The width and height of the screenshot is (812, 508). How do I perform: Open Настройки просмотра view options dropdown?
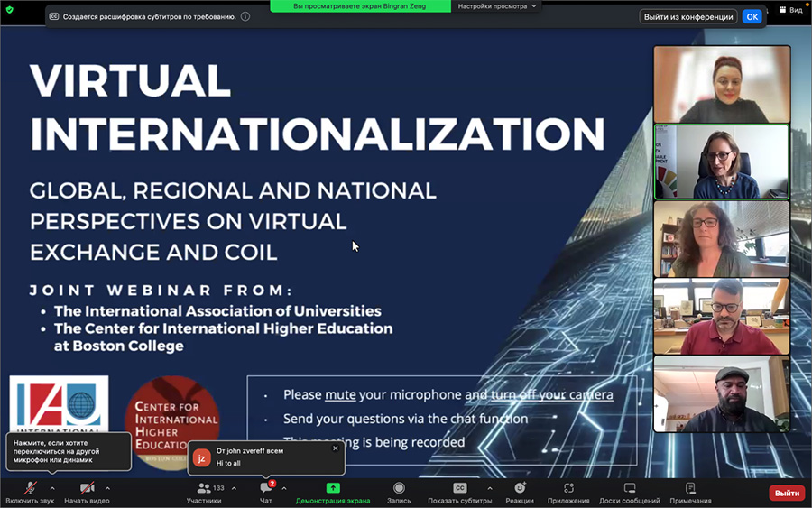pos(497,6)
